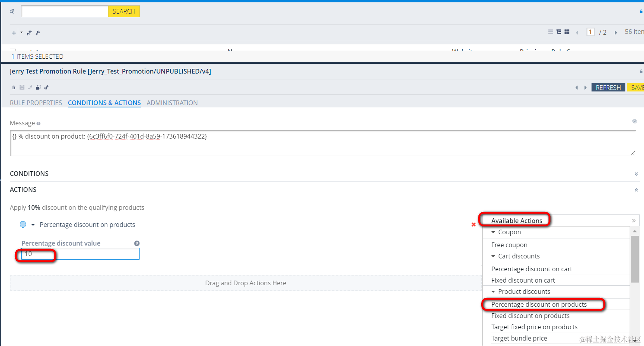The height and width of the screenshot is (346, 644).
Task: Go to next item arrow beside REFRESH
Action: coord(585,88)
